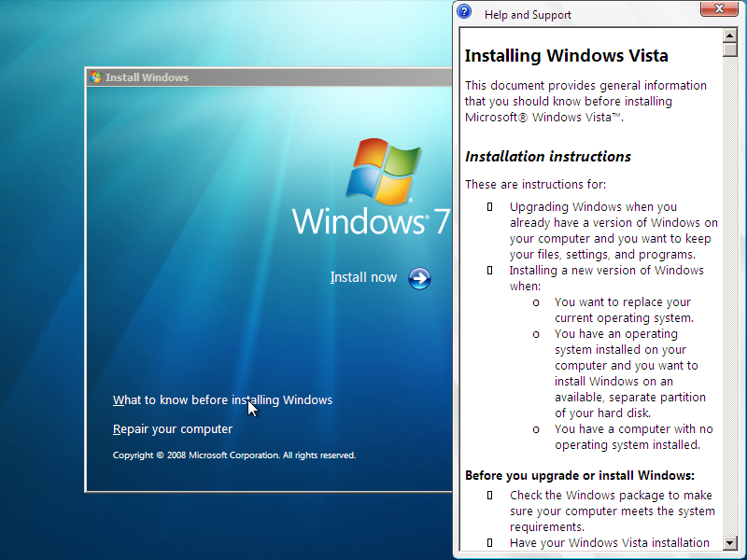Click the Help and Support title bar text
Image resolution: width=747 pixels, height=560 pixels.
click(528, 15)
